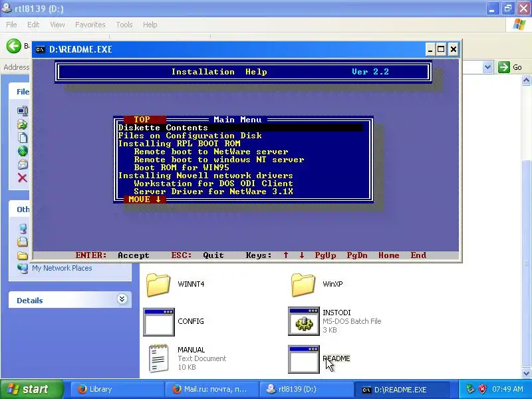Image resolution: width=532 pixels, height=399 pixels.
Task: Open the File menu in Explorer
Action: 11,25
